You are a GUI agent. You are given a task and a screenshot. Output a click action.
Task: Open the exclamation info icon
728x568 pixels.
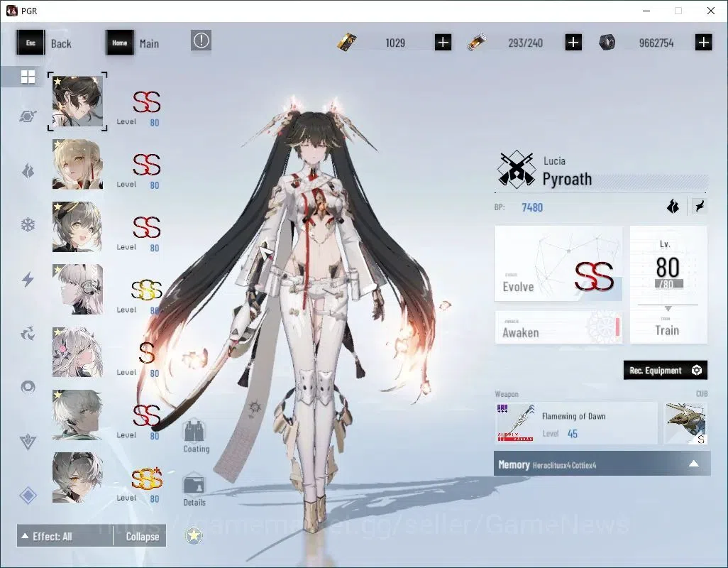pos(201,41)
